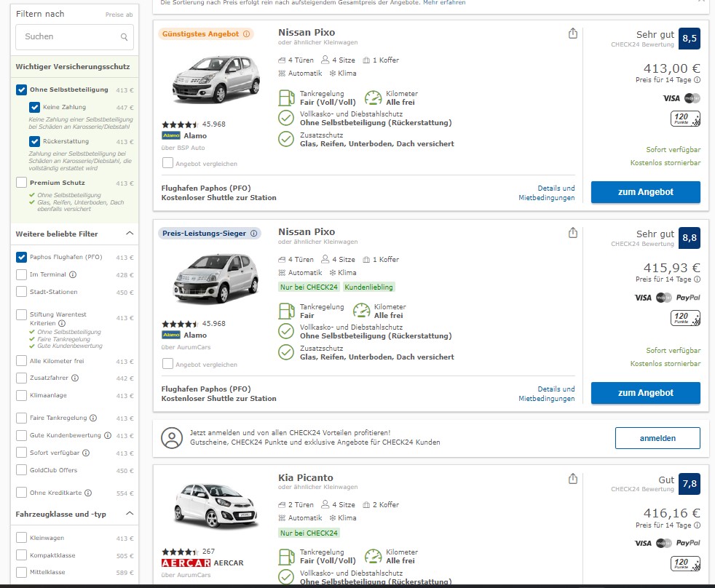Check Alle Kilometer frei filter
The width and height of the screenshot is (715, 588).
tap(21, 360)
